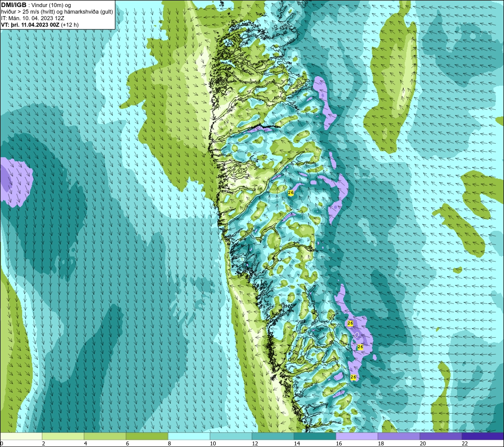Click the medium green 4–6 m/s legend swatch
The image size is (504, 447).
(x=105, y=436)
